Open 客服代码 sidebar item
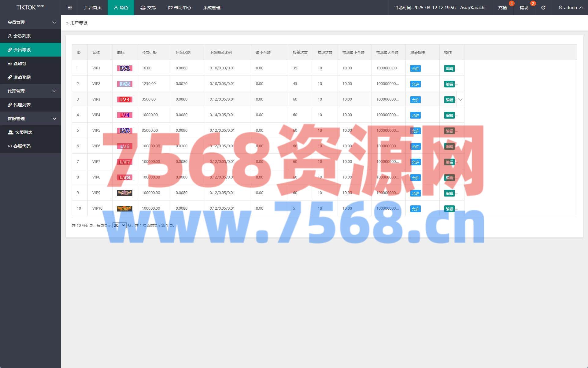 [x=22, y=146]
